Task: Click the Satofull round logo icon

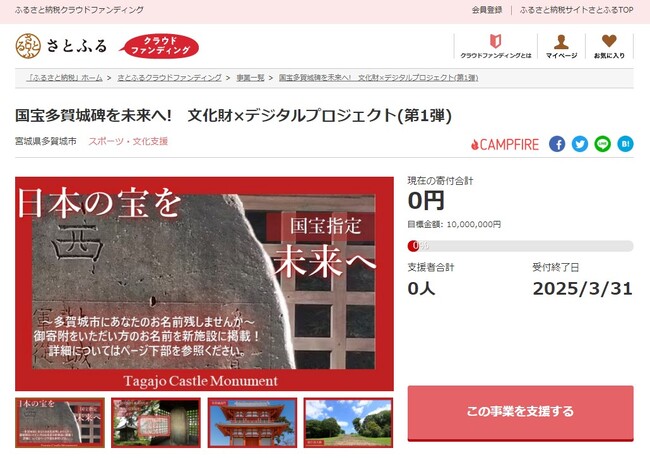Action: click(28, 46)
